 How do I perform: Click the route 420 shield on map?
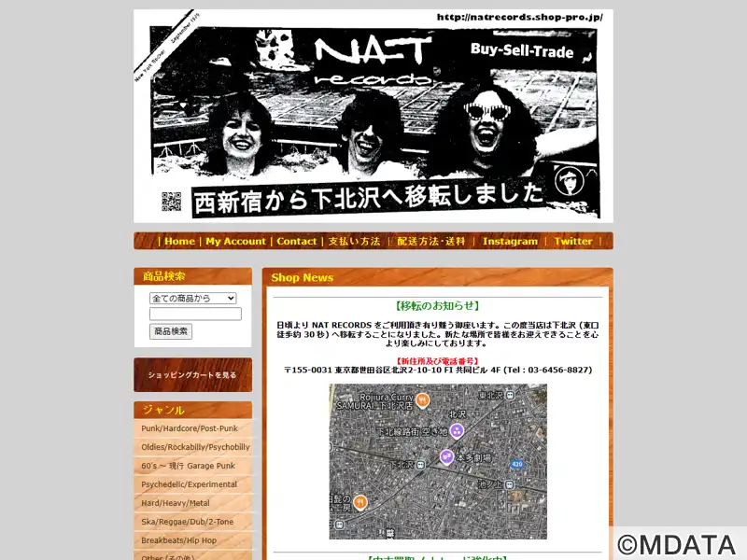pos(517,464)
